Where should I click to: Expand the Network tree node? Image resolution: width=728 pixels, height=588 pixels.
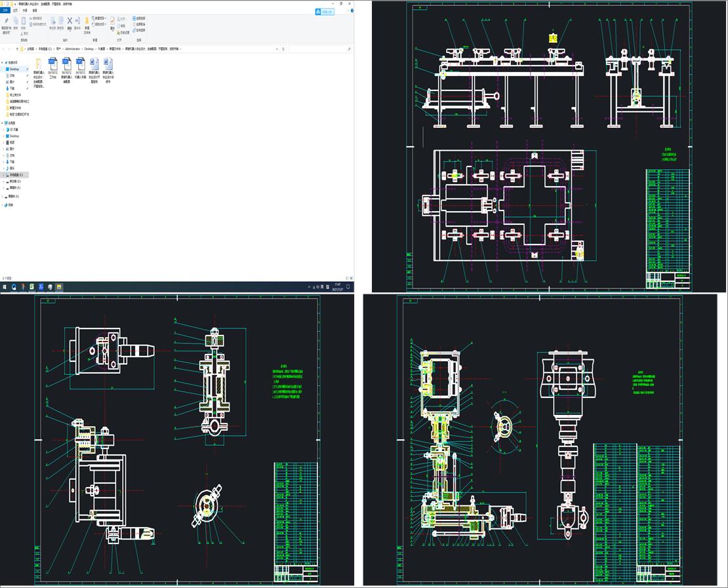(2, 205)
